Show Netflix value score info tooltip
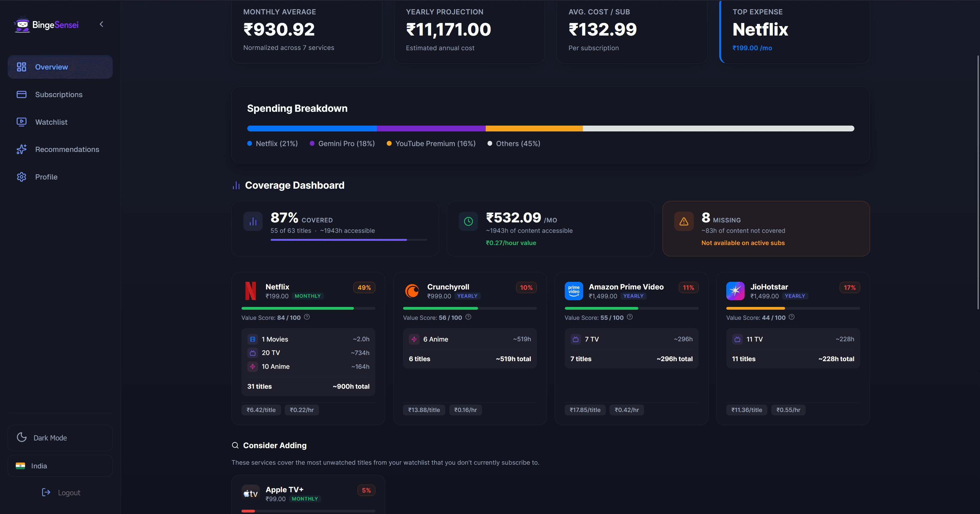The height and width of the screenshot is (514, 980). coord(307,317)
